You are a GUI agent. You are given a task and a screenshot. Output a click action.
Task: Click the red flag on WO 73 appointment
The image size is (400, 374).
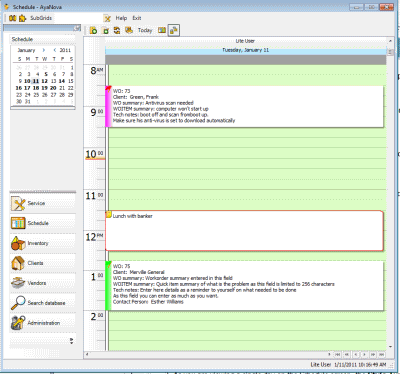point(108,89)
